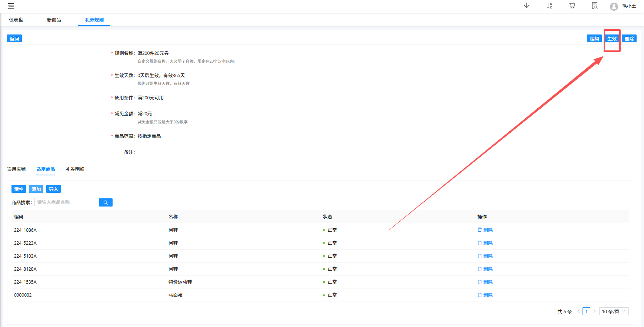The width and height of the screenshot is (644, 327).
Task: Click the magnifier search button for products
Action: pyautogui.click(x=106, y=202)
